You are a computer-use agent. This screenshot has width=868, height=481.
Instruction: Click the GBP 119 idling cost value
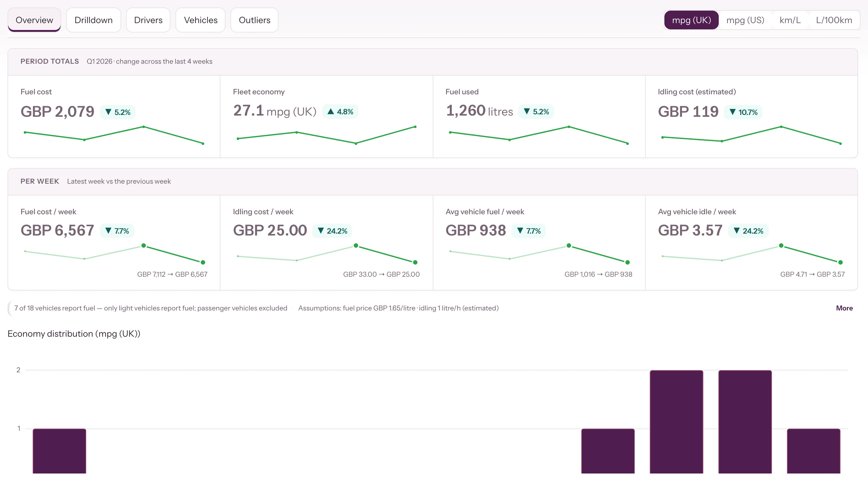[x=688, y=112]
